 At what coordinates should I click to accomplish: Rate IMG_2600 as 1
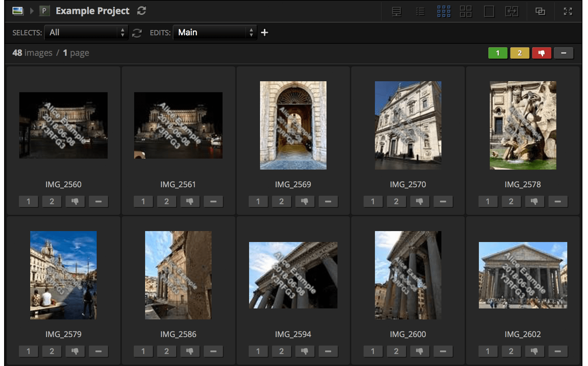coord(373,351)
